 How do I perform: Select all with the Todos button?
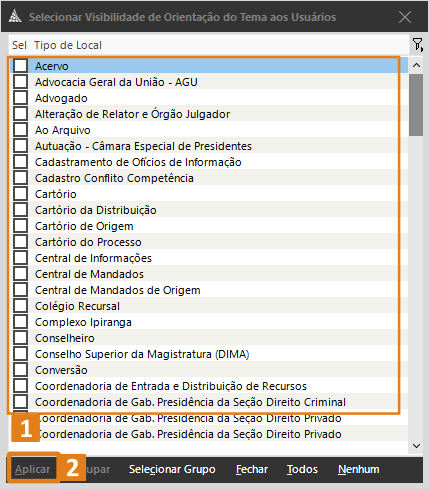(x=302, y=469)
